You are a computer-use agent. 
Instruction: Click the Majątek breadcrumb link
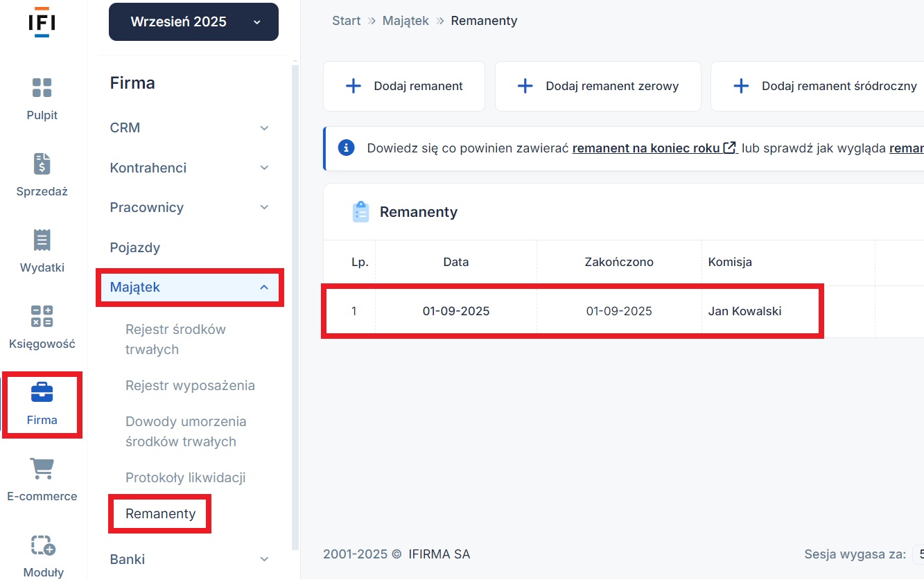coord(406,21)
